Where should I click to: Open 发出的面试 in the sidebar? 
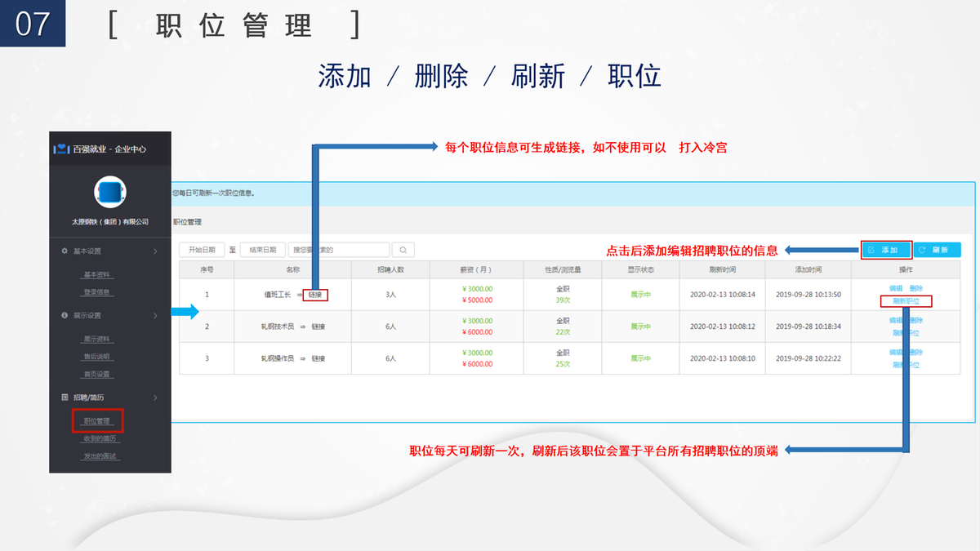point(100,456)
